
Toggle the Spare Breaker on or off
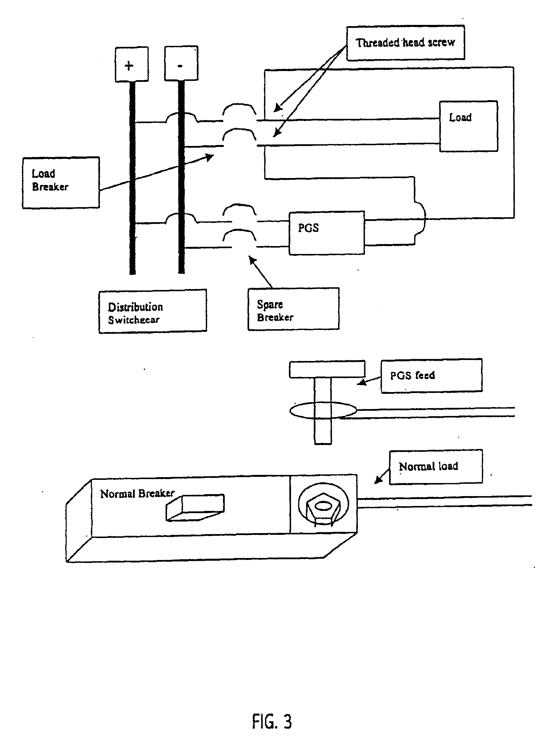click(234, 229)
